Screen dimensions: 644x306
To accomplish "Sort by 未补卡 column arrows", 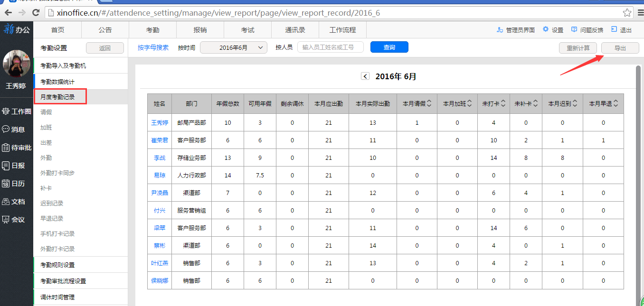I will pos(535,103).
